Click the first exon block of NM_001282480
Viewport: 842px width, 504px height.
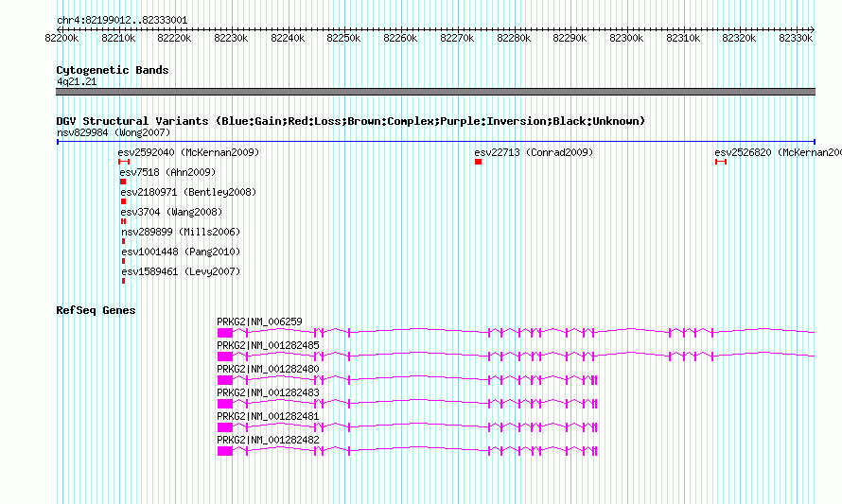click(x=225, y=380)
